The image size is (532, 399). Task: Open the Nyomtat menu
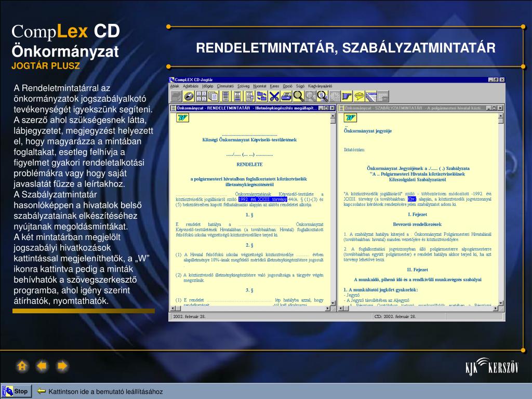point(260,86)
